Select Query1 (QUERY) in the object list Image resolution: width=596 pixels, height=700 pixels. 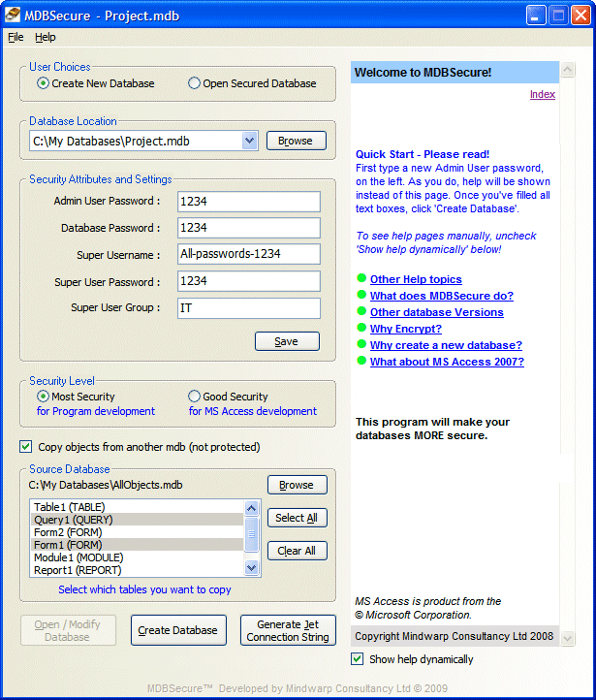tap(138, 520)
